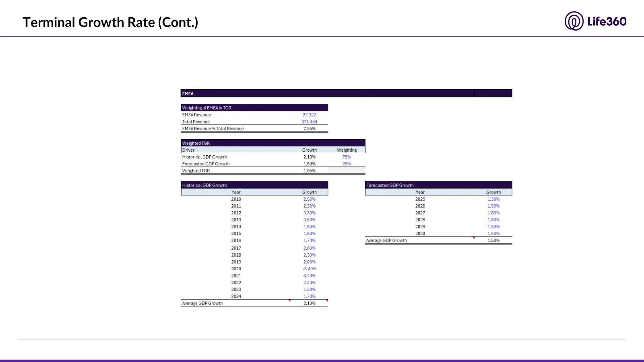The image size is (644, 362).
Task: Select the -5.40% growth for 2020
Action: [310, 269]
